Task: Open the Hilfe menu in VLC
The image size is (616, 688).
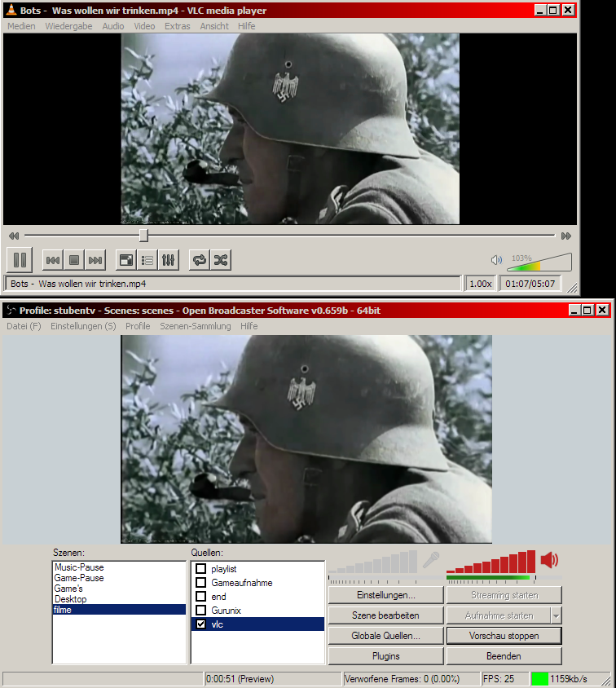Action: 246,26
